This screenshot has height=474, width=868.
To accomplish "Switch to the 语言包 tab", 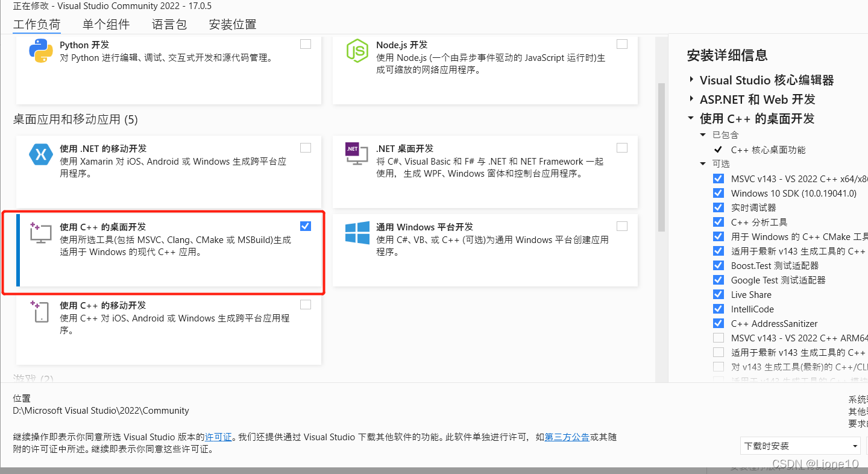I will (x=169, y=25).
